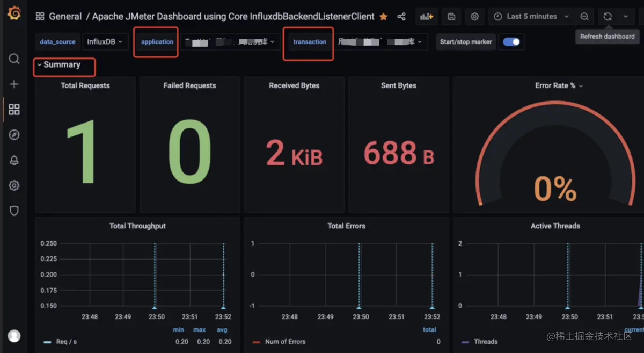
Task: Click the Start/stop marker label
Action: point(466,41)
